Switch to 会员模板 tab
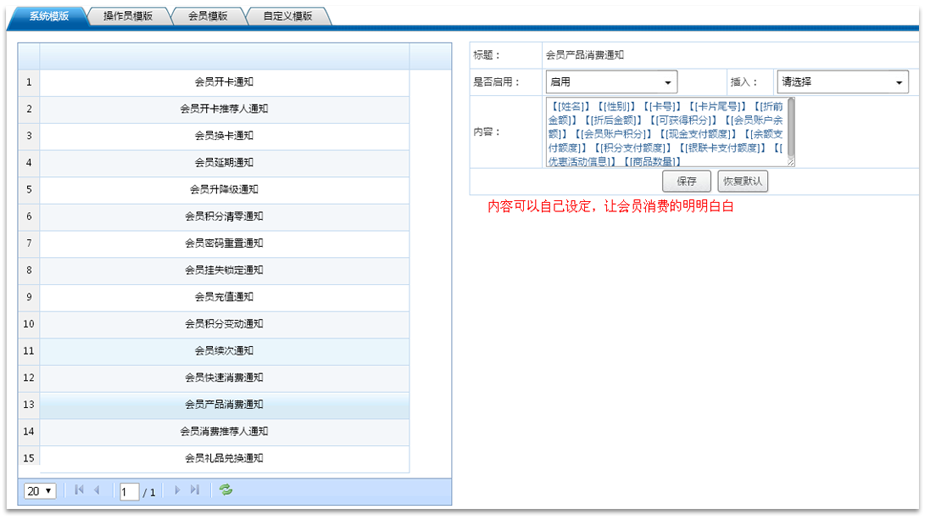Screen dimensions: 926x519 208,16
